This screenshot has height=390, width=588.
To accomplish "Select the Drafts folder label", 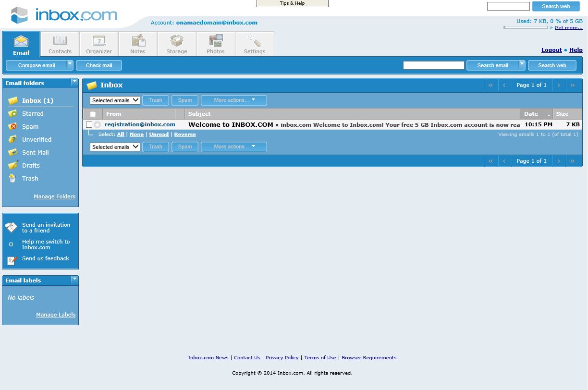I will [x=31, y=165].
